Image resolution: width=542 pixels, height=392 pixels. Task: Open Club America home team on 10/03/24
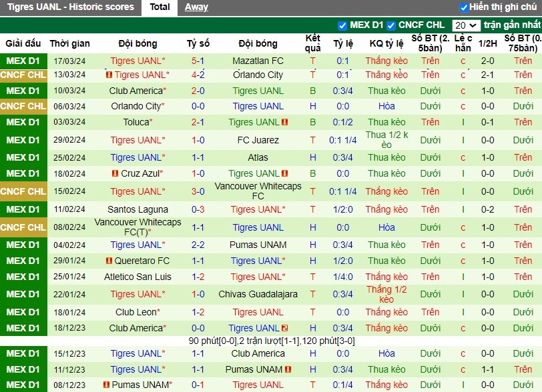coord(136,91)
